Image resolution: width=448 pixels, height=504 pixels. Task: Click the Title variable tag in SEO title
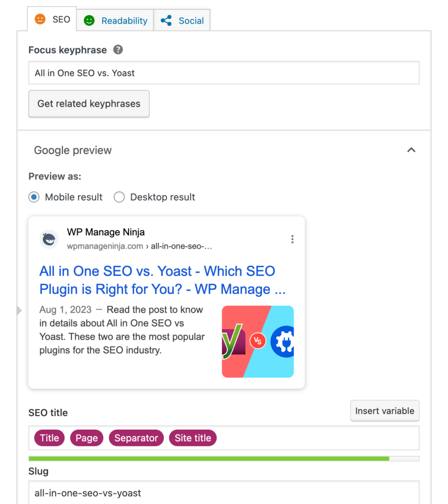coord(49,438)
